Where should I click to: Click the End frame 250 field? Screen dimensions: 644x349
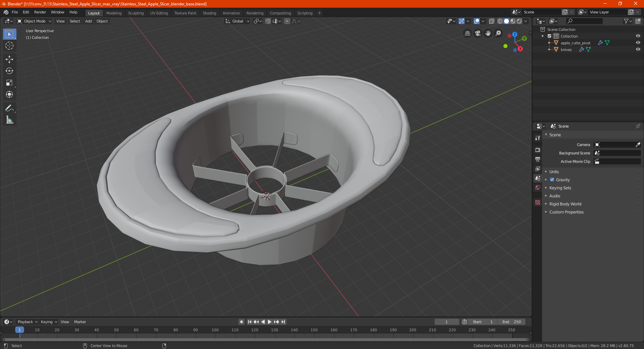511,322
